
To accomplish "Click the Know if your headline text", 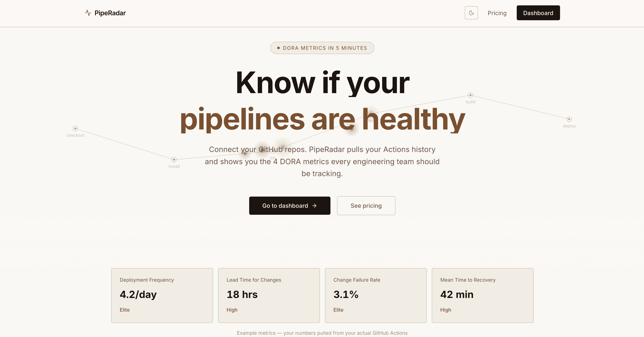I will tap(322, 83).
